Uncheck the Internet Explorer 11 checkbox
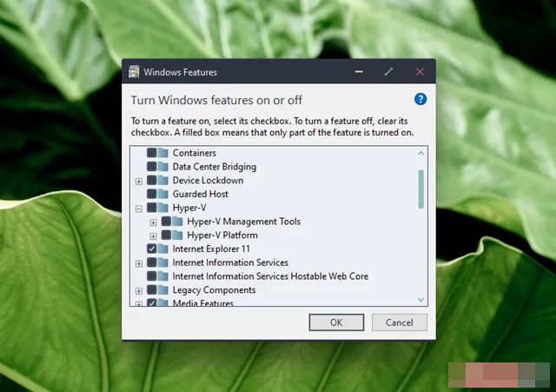The width and height of the screenshot is (556, 392). [x=152, y=249]
